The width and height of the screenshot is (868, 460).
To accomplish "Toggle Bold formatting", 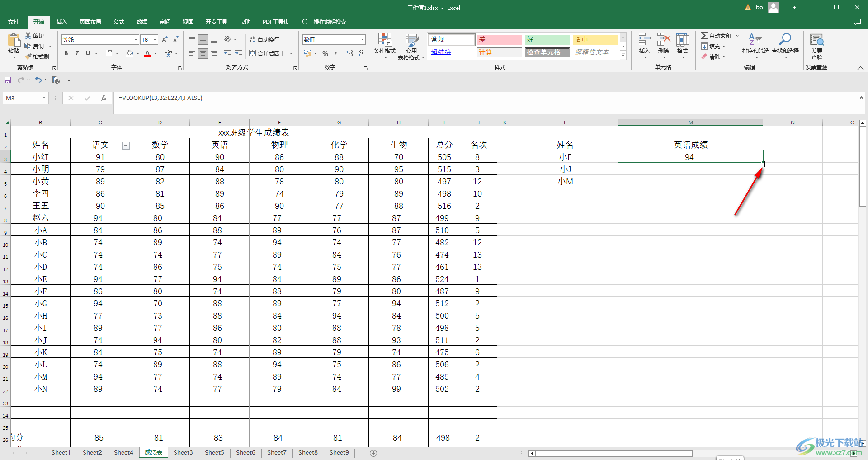I will pos(66,53).
